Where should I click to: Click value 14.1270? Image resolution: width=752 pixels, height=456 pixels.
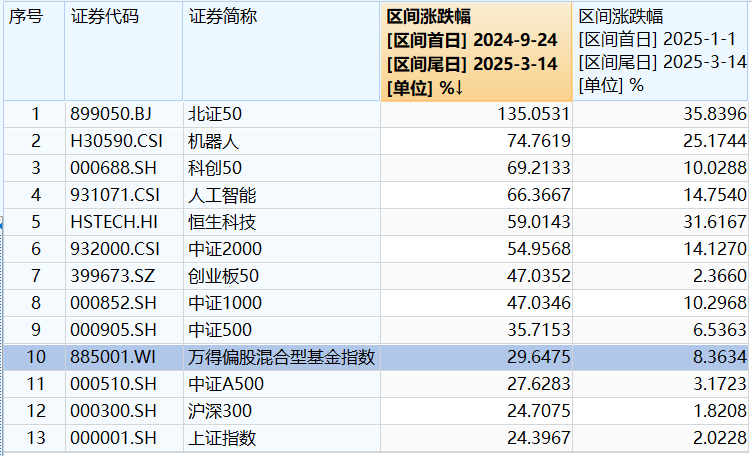pyautogui.click(x=715, y=249)
